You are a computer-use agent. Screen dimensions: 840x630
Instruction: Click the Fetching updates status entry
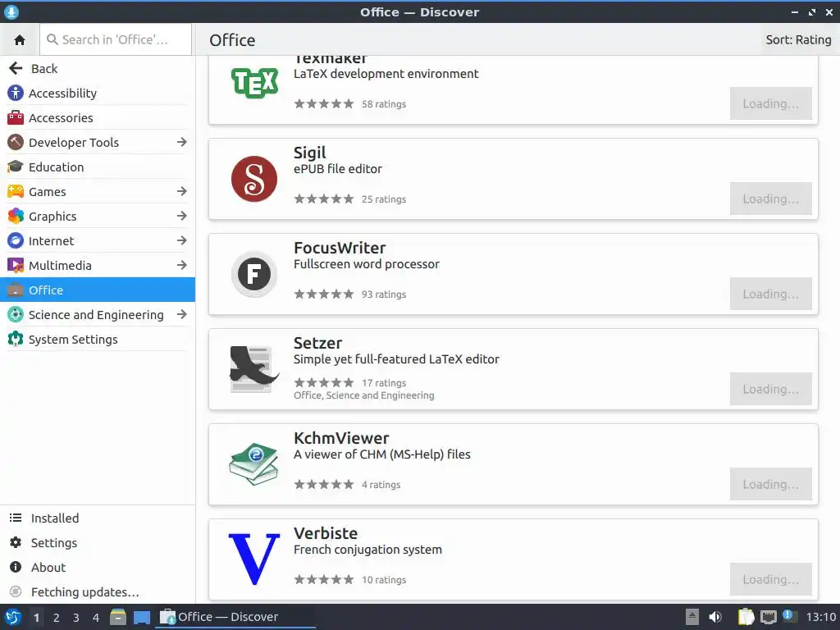coord(98,592)
